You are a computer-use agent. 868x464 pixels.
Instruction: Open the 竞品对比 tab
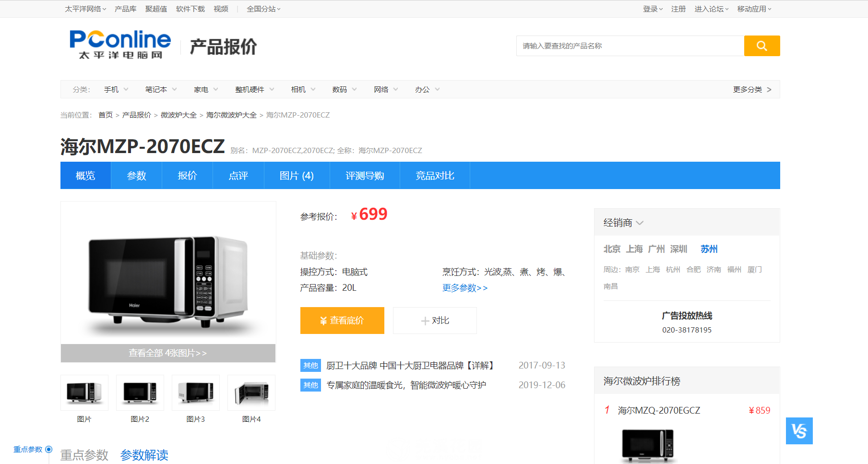(435, 176)
